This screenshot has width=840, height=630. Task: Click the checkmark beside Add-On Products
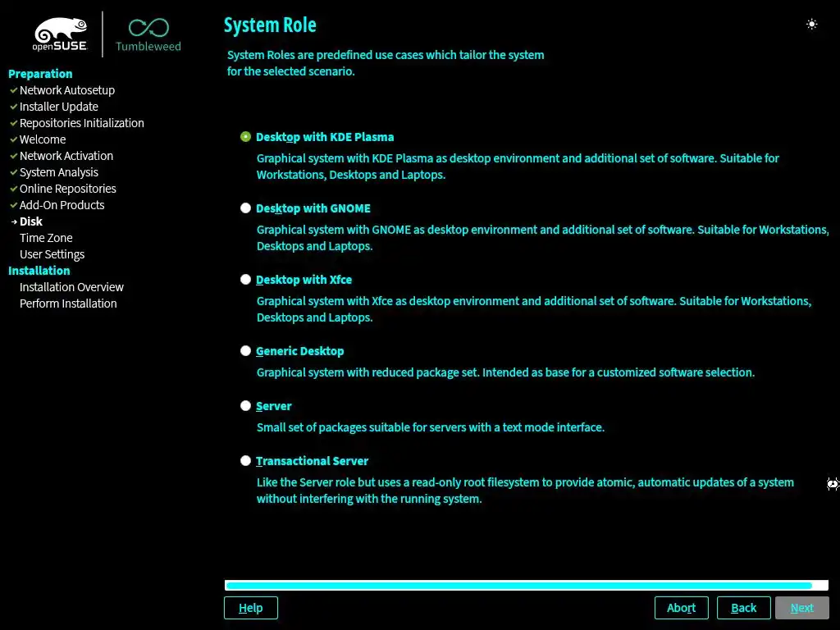pyautogui.click(x=13, y=205)
